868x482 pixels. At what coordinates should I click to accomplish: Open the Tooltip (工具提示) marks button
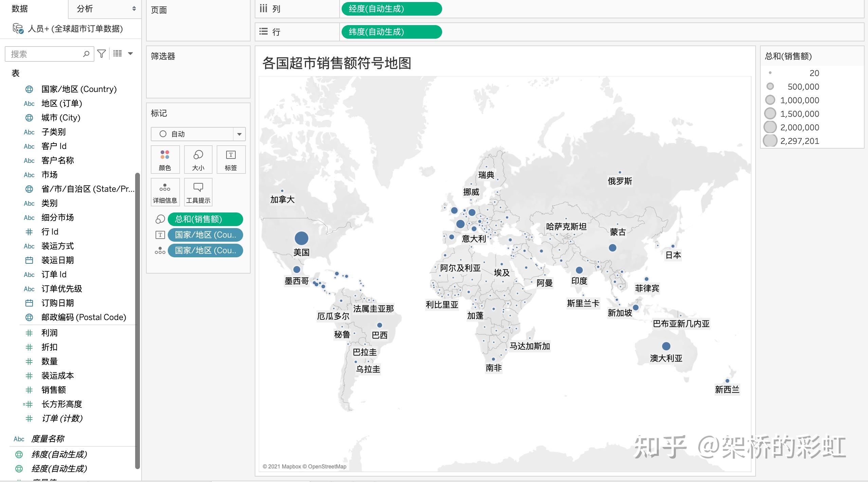point(198,192)
